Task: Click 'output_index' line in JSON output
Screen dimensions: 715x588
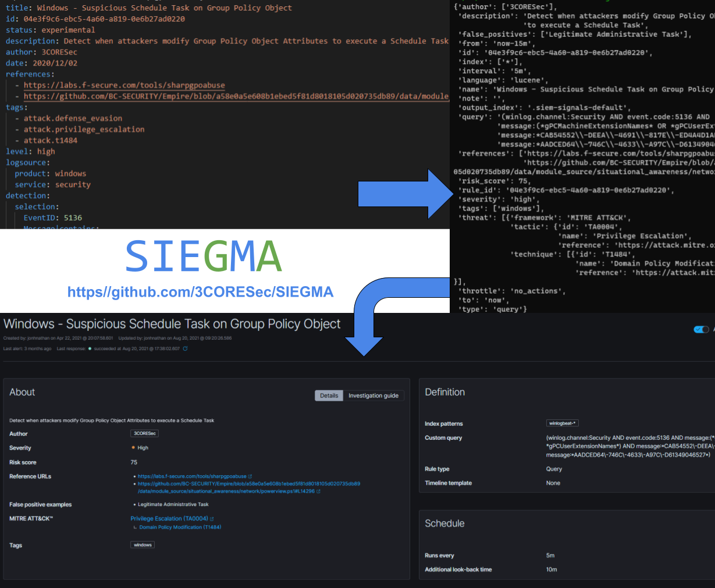Action: click(545, 108)
